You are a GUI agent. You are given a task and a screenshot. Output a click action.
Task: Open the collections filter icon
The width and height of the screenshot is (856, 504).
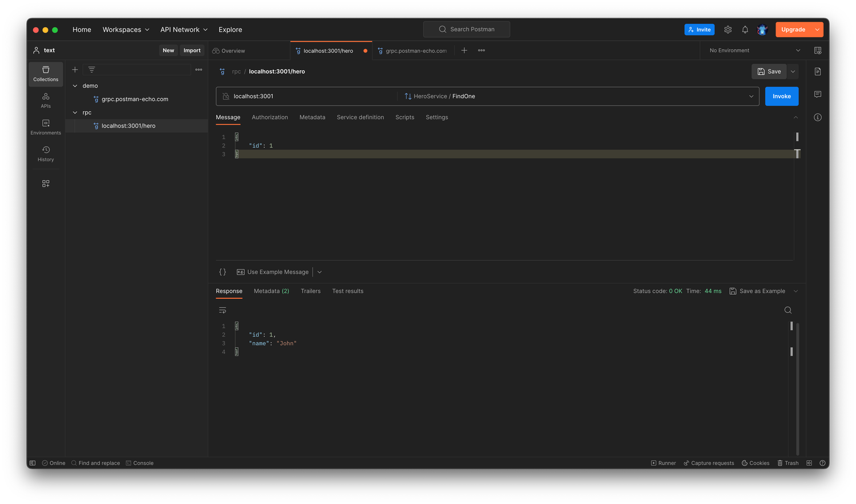91,70
